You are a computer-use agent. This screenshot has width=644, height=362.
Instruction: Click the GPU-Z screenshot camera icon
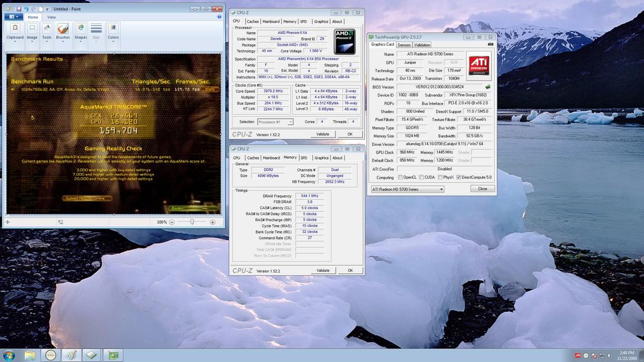[x=490, y=44]
